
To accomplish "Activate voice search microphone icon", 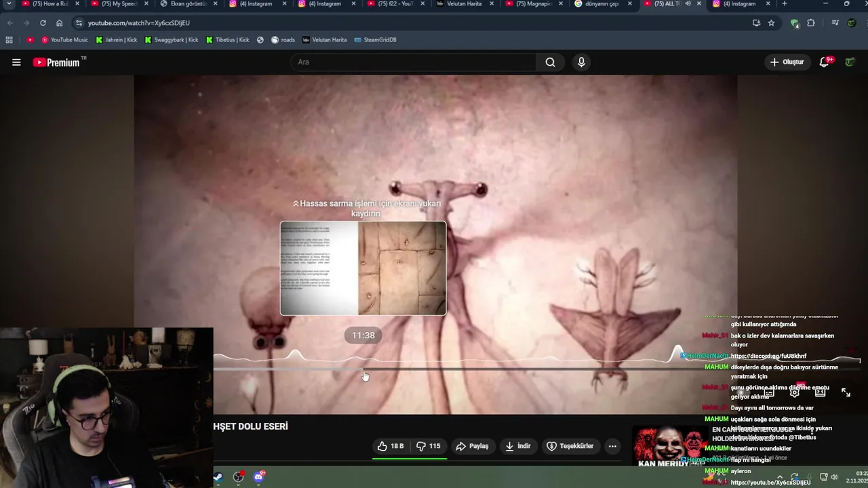I will coord(581,62).
